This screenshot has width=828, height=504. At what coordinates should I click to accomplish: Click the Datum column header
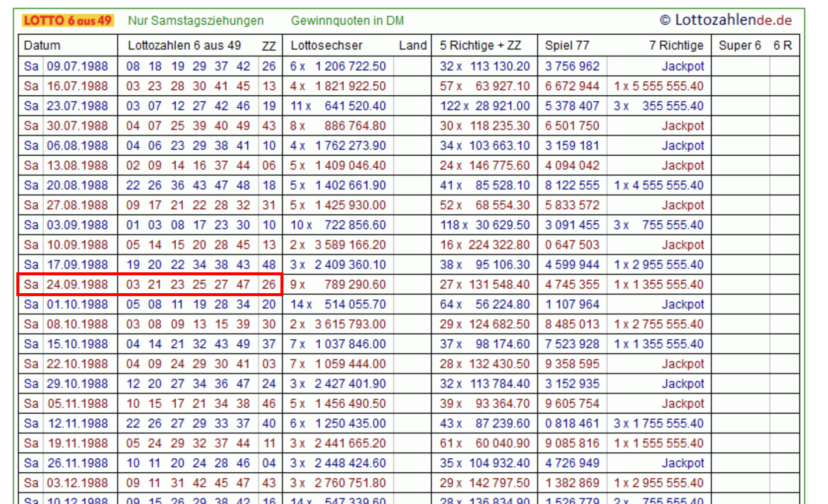42,45
